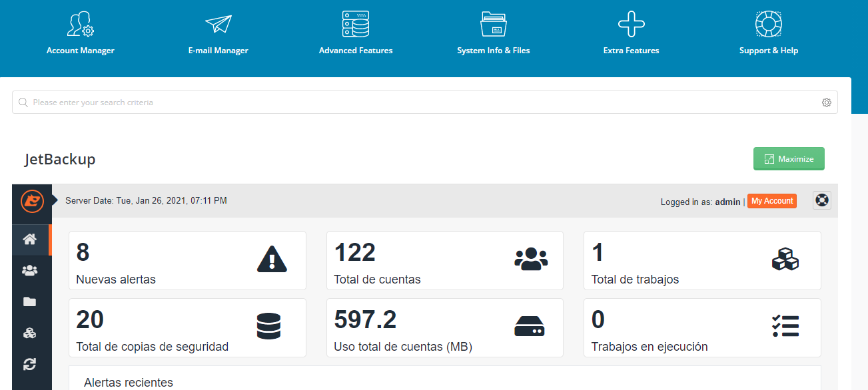
Task: Open the JetBackup help lifebuoy icon
Action: 822,200
